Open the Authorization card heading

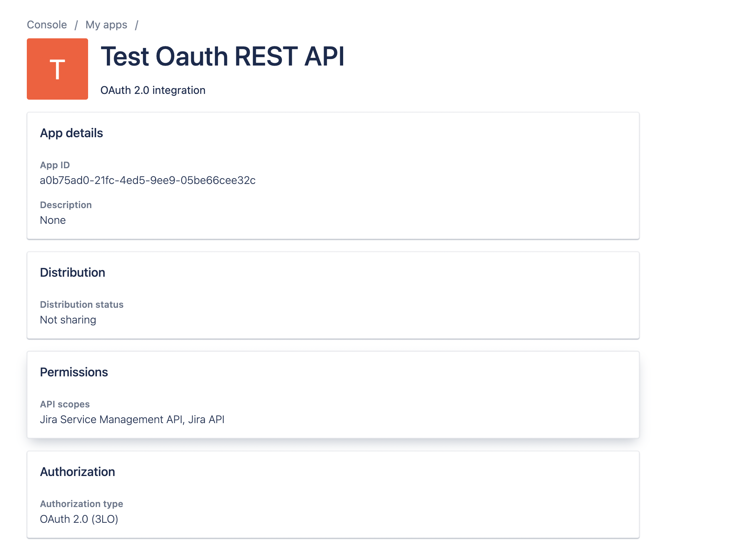(77, 472)
